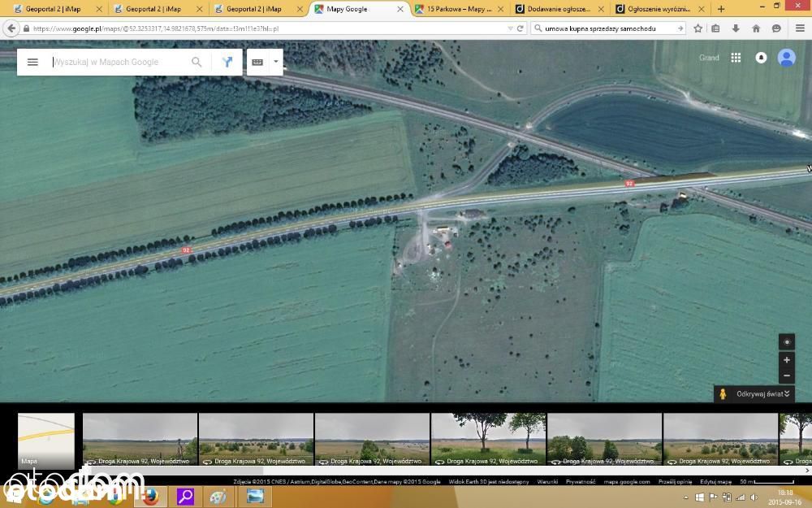Switch to the Ogłoszenie wyróżni... tab

click(x=659, y=9)
